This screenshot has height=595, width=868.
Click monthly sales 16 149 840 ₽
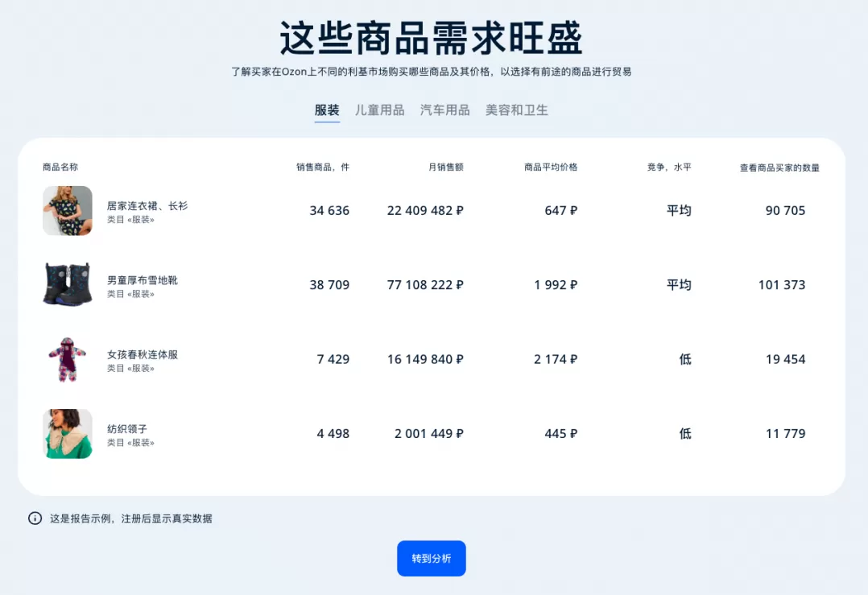tap(425, 359)
